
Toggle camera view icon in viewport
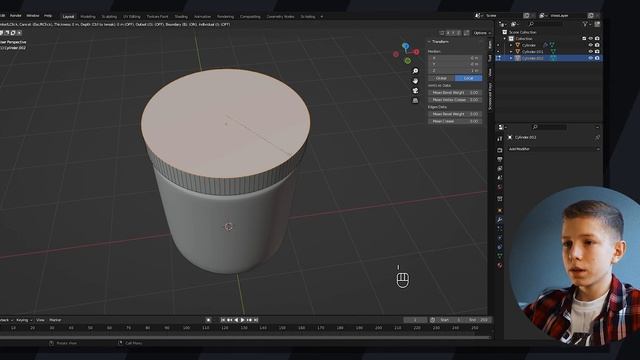tap(415, 91)
